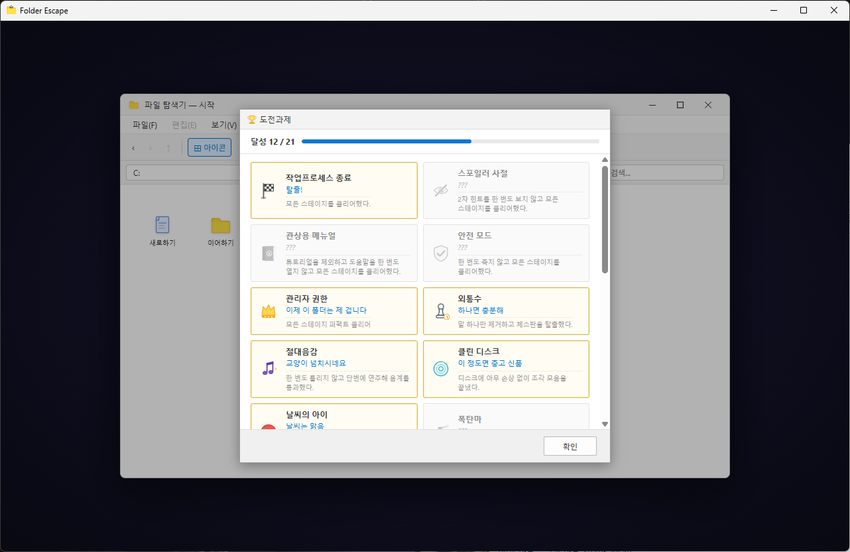The height and width of the screenshot is (552, 850).
Task: Click the folder icon in the 파일 탐색기 title bar
Action: tap(133, 105)
